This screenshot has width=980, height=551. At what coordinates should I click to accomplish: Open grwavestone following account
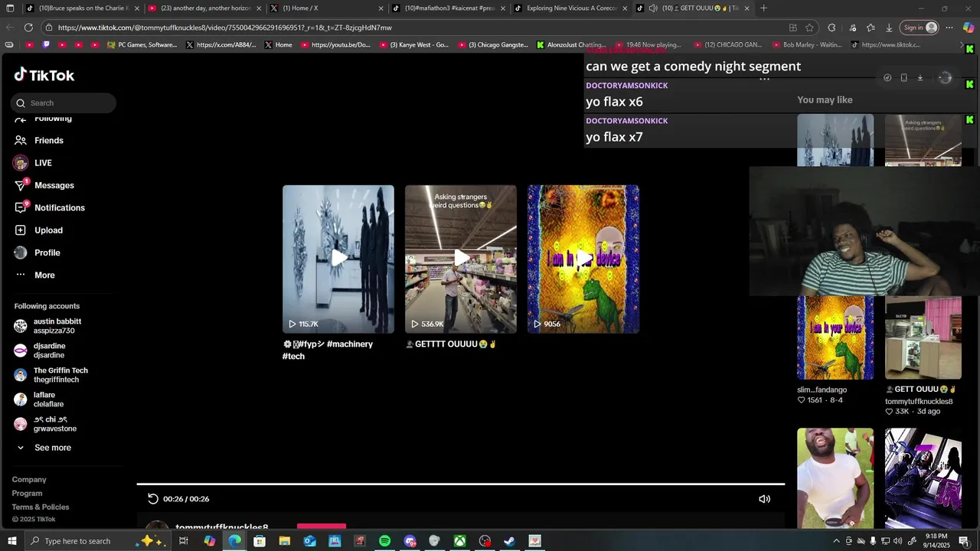point(46,424)
